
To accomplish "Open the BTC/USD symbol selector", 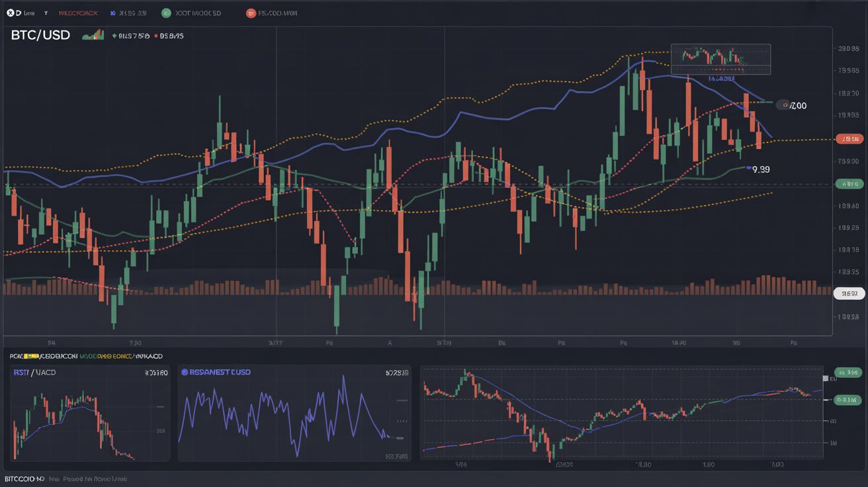I will coord(40,35).
